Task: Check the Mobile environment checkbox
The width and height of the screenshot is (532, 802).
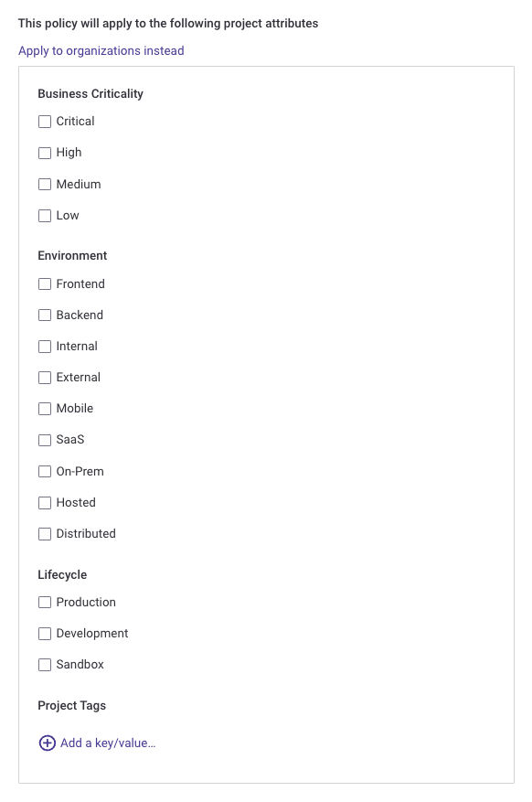Action: (45, 408)
